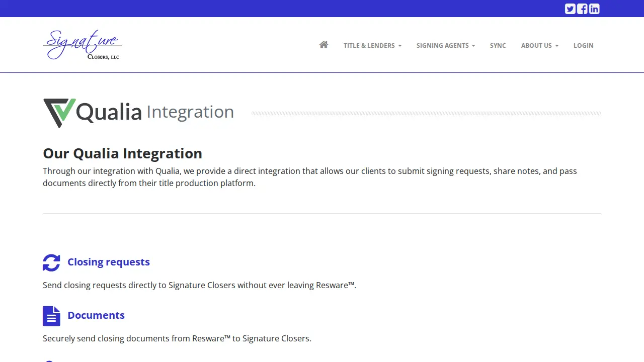Click the Closing requests heading
Viewport: 644px width, 362px height.
pos(109,262)
